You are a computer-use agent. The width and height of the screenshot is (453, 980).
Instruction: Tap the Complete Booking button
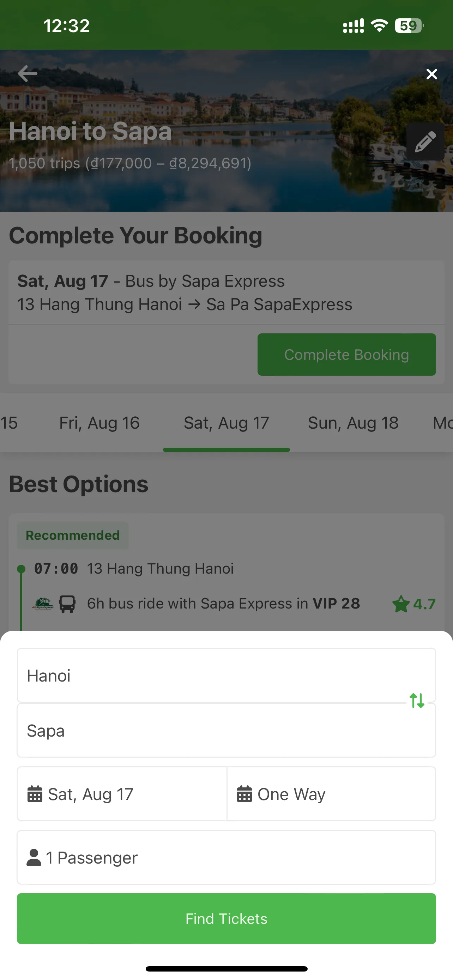coord(346,355)
